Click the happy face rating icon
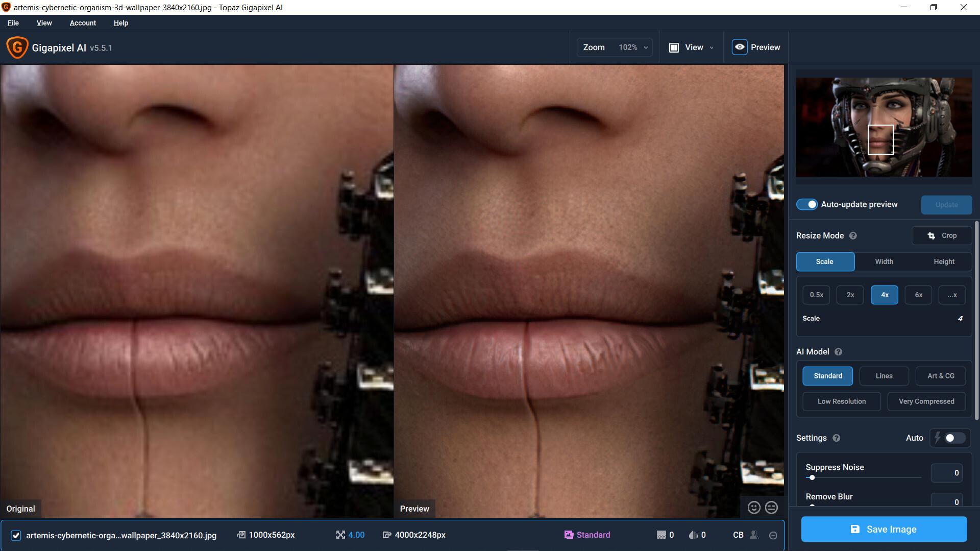Image resolution: width=980 pixels, height=551 pixels. [754, 507]
